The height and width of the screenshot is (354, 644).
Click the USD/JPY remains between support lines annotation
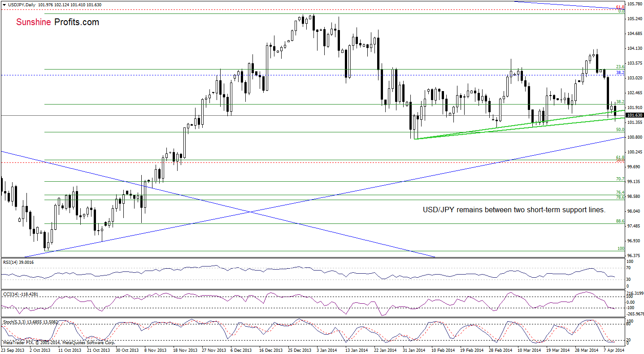pyautogui.click(x=514, y=210)
